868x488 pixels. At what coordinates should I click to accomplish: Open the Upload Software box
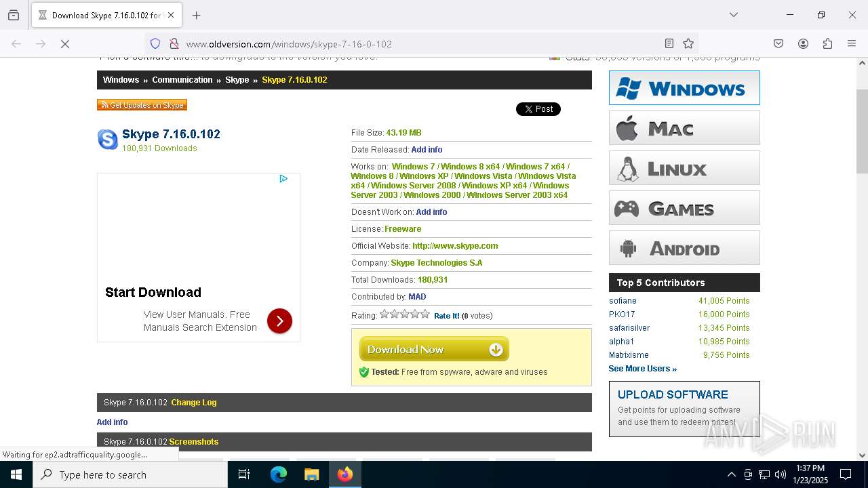[x=684, y=409]
